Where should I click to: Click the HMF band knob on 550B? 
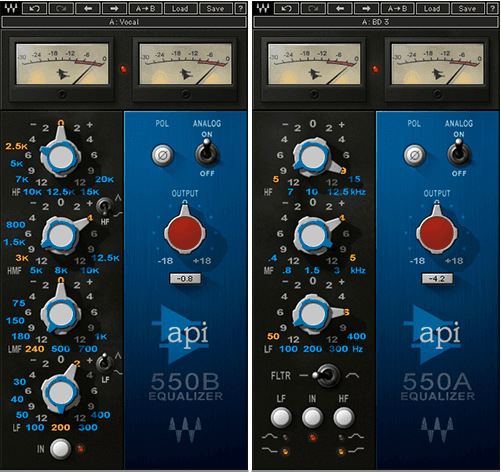click(x=61, y=235)
